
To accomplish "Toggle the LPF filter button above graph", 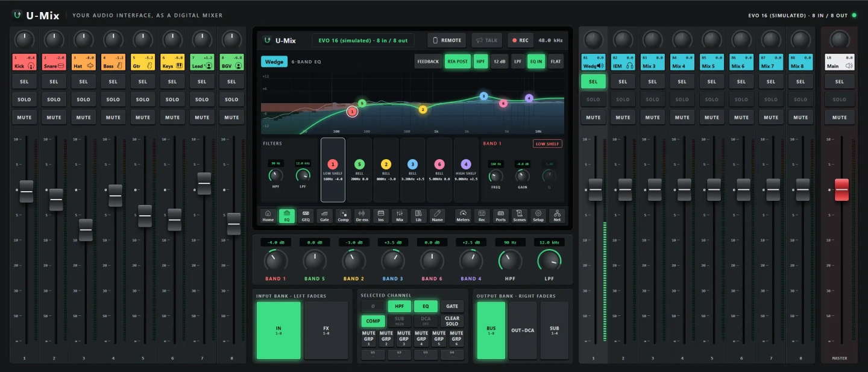I will (517, 61).
